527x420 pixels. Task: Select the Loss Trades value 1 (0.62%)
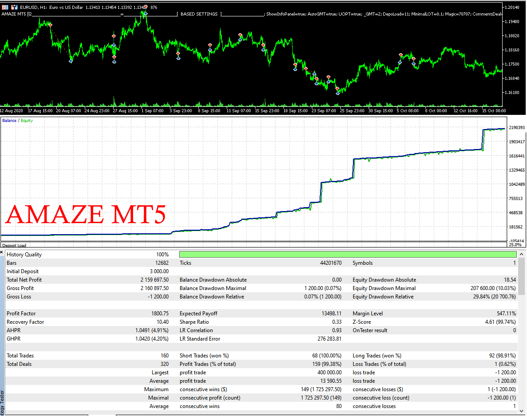pos(505,364)
